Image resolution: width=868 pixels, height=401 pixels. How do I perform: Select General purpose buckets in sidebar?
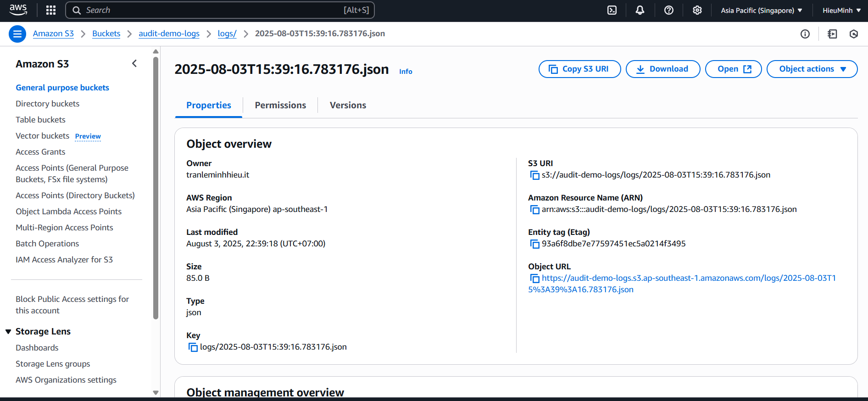point(62,88)
